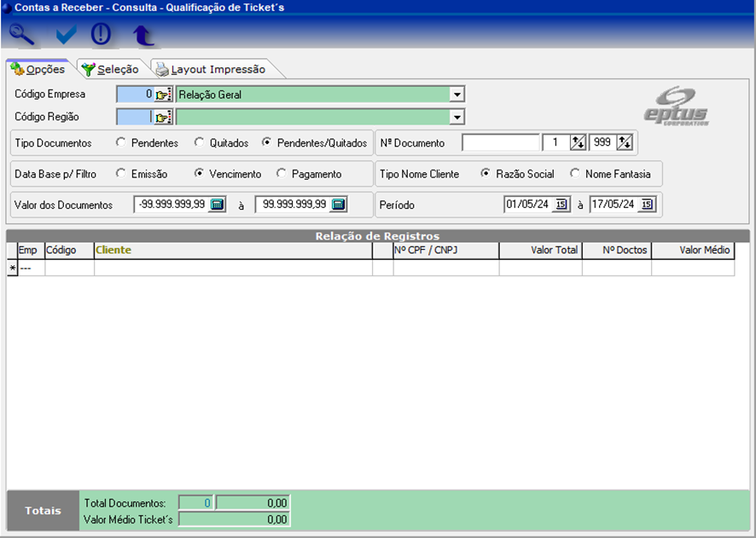Viewport: 756px width, 538px height.
Task: Select the Pendentes radio button
Action: (120, 143)
